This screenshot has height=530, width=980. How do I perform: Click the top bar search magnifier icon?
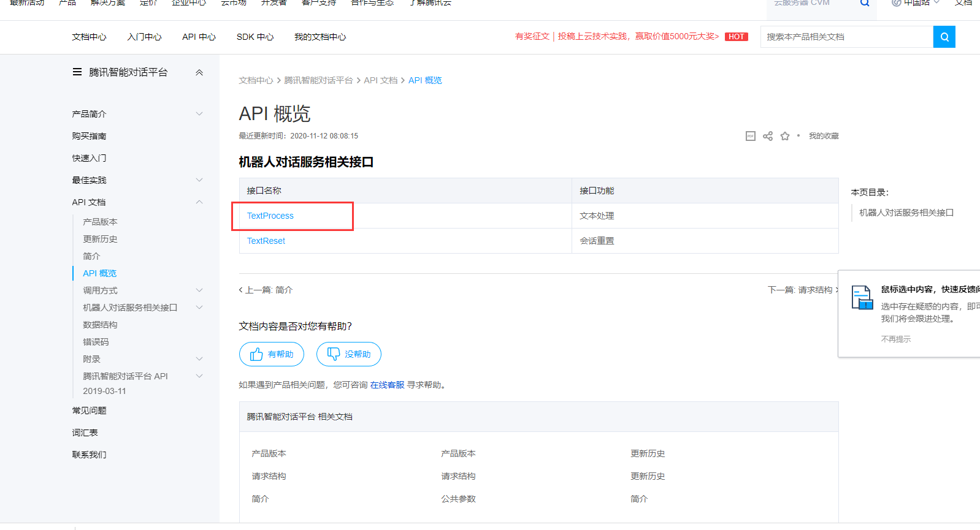coord(865,3)
